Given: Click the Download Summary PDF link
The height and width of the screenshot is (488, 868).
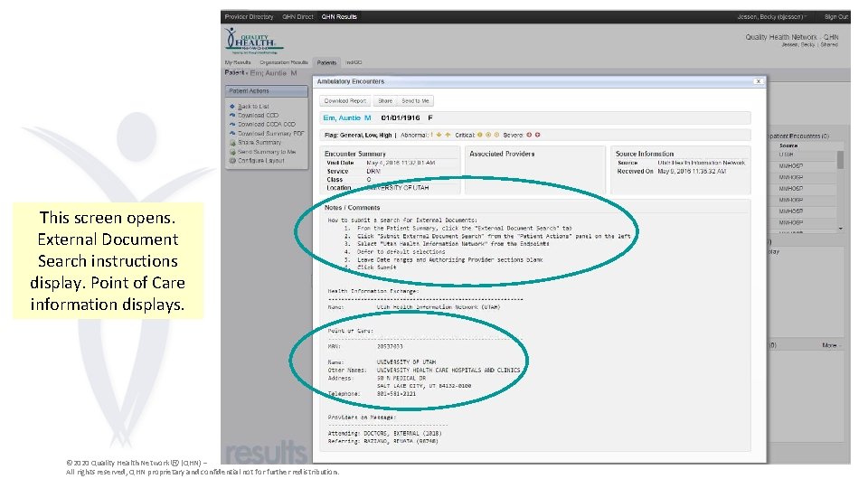Looking at the screenshot, I should [x=270, y=134].
